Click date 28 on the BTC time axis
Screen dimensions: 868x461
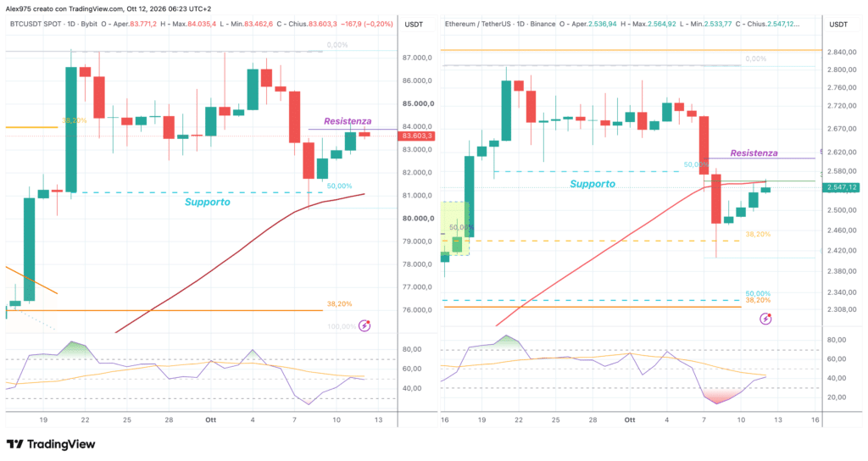point(169,420)
